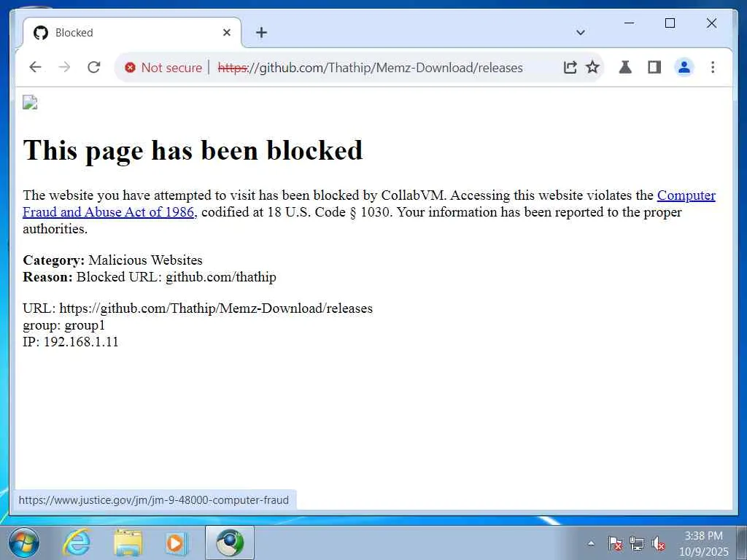The width and height of the screenshot is (747, 560).
Task: Open a new tab with plus button
Action: [261, 32]
